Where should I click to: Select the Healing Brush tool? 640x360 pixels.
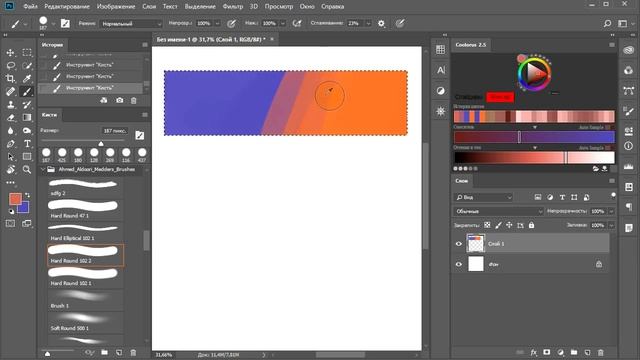[x=11, y=92]
